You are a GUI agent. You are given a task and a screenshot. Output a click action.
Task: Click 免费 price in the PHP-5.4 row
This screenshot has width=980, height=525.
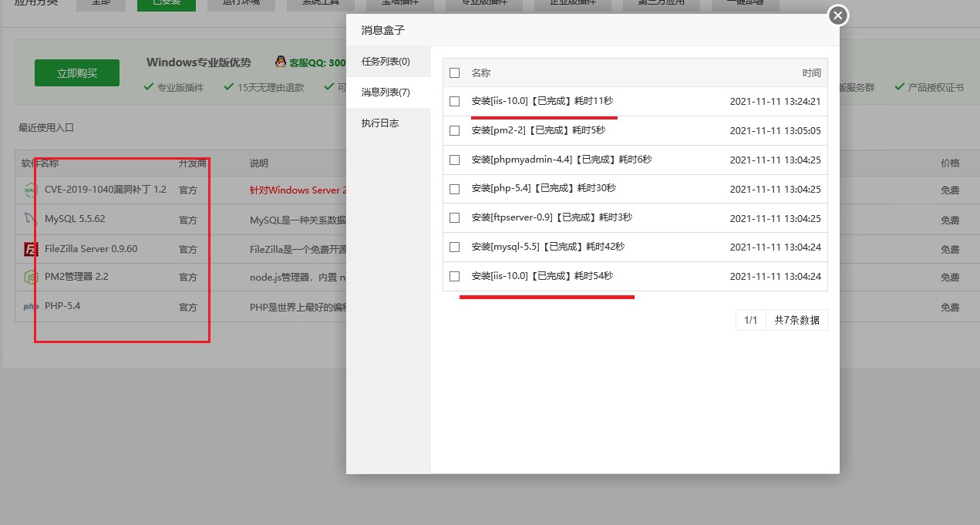950,307
